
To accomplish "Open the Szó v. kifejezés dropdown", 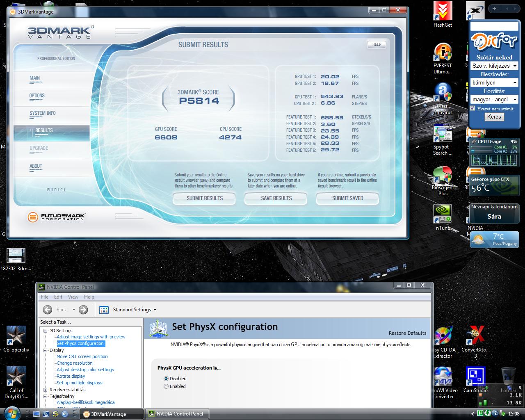I will (x=494, y=66).
